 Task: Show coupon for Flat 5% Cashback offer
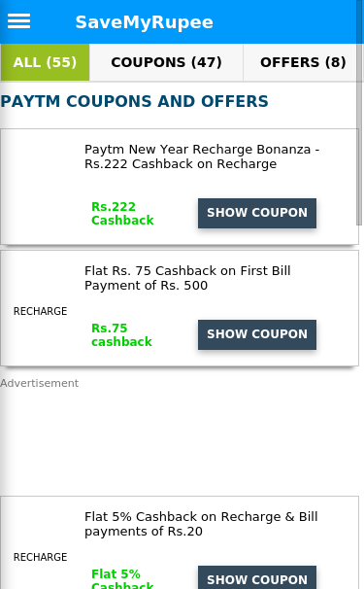pyautogui.click(x=257, y=577)
